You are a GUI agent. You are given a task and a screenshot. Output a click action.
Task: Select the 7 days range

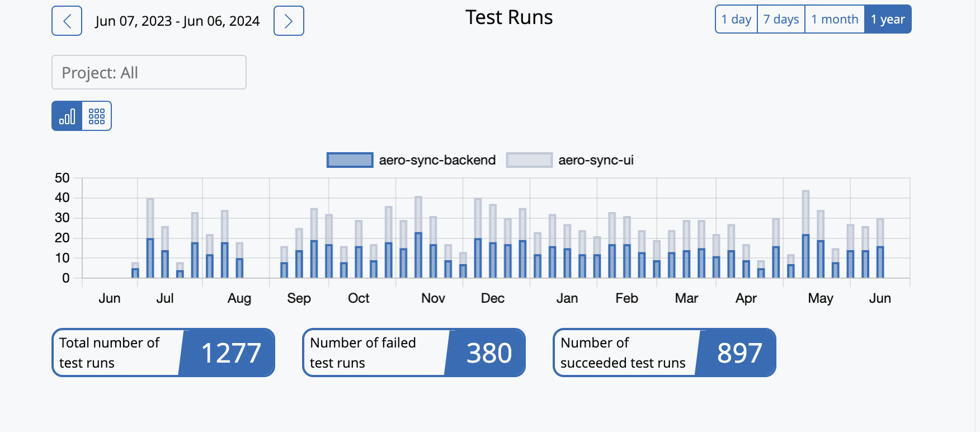781,19
